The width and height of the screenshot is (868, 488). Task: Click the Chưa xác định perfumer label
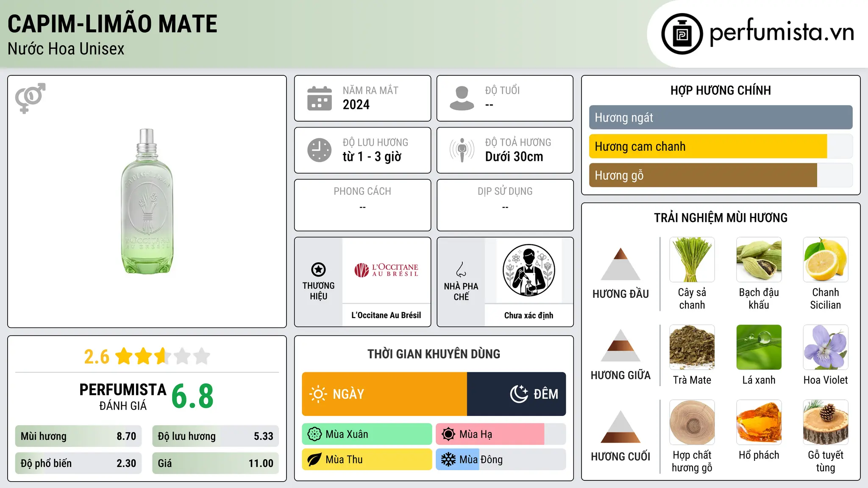click(x=529, y=315)
